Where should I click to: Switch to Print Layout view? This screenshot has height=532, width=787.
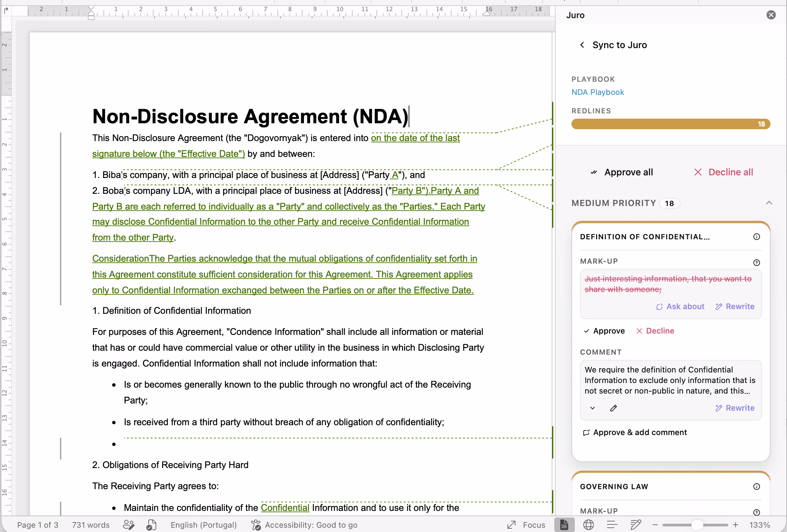pos(564,525)
